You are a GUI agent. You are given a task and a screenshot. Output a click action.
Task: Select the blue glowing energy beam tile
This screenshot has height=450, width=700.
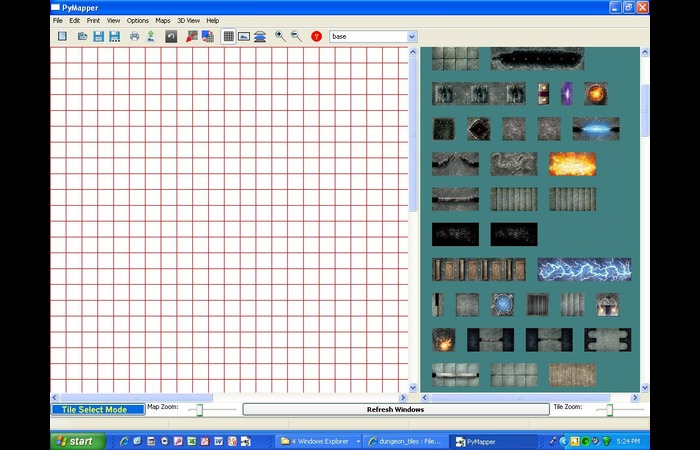click(596, 129)
